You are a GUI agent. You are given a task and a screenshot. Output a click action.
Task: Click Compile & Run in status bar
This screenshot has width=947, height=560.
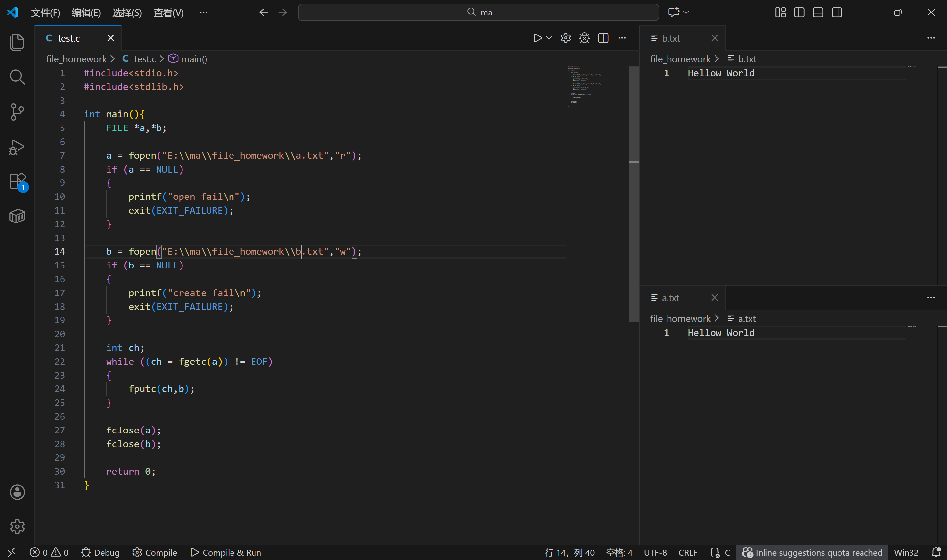pos(226,552)
